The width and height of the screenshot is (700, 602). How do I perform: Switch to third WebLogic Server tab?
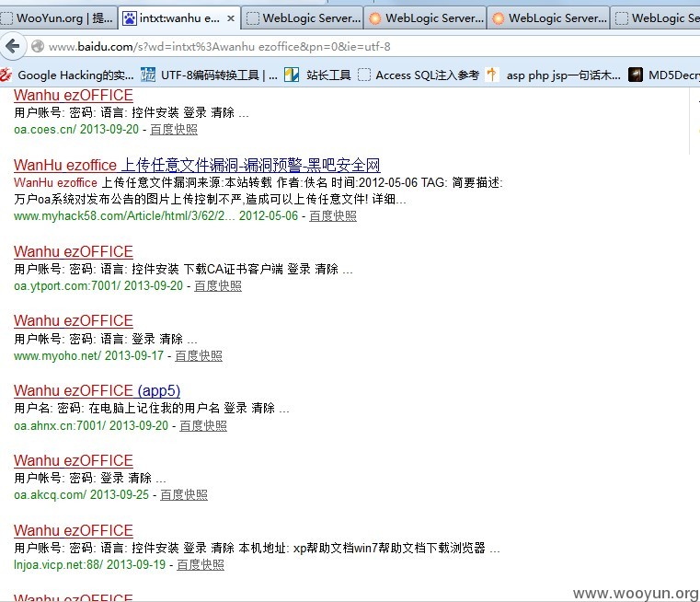point(548,18)
